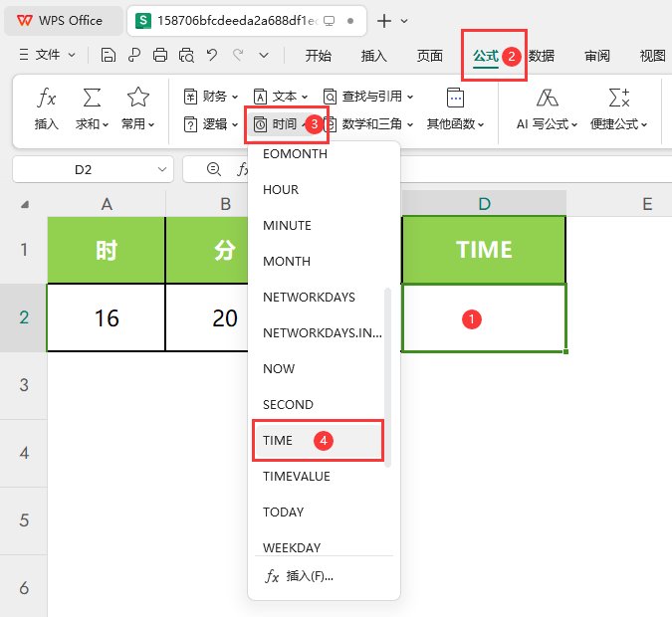Click the 便捷公式 button
The height and width of the screenshot is (617, 672).
click(x=618, y=108)
